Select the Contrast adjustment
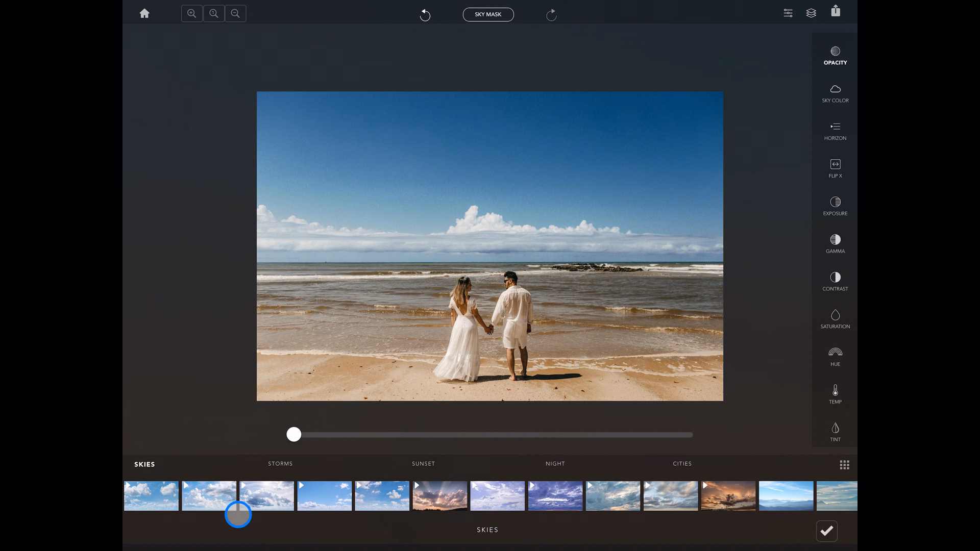Viewport: 980px width, 551px height. pyautogui.click(x=835, y=282)
